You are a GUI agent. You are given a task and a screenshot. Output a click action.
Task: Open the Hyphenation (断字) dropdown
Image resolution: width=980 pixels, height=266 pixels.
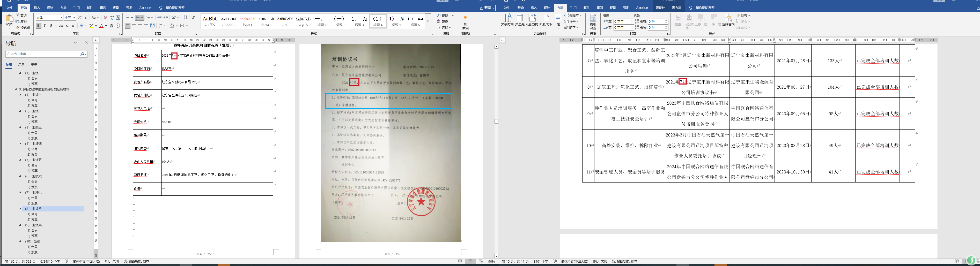pyautogui.click(x=571, y=27)
